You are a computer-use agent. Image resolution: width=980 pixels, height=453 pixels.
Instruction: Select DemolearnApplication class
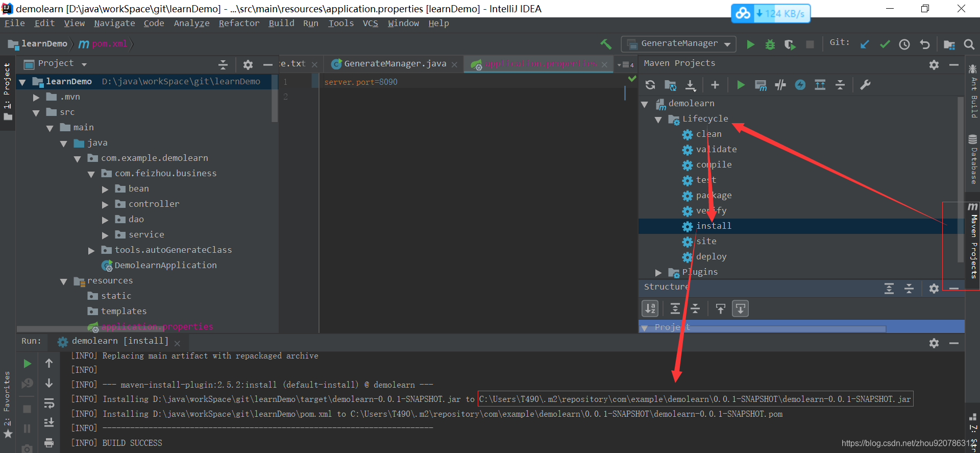tap(165, 266)
